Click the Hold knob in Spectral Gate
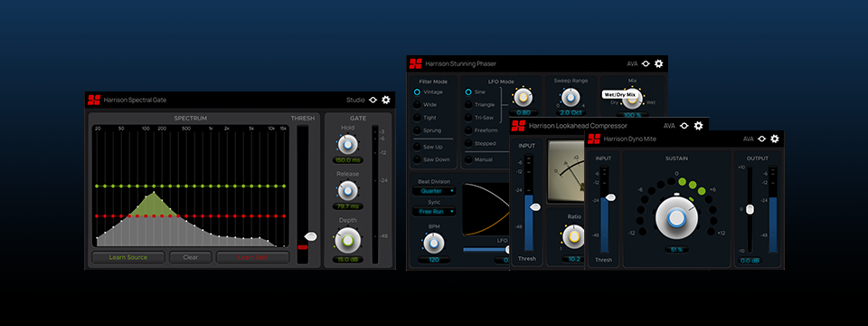This screenshot has height=326, width=868. coord(347,145)
